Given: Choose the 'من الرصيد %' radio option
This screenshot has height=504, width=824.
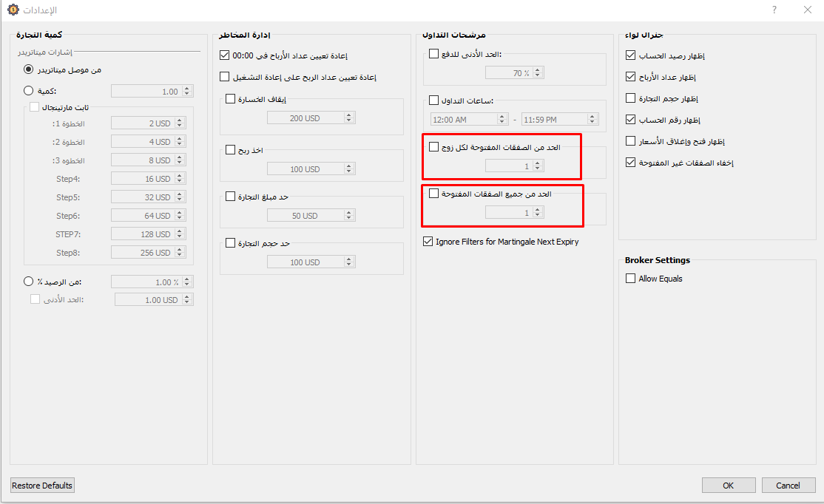Looking at the screenshot, I should [x=29, y=282].
